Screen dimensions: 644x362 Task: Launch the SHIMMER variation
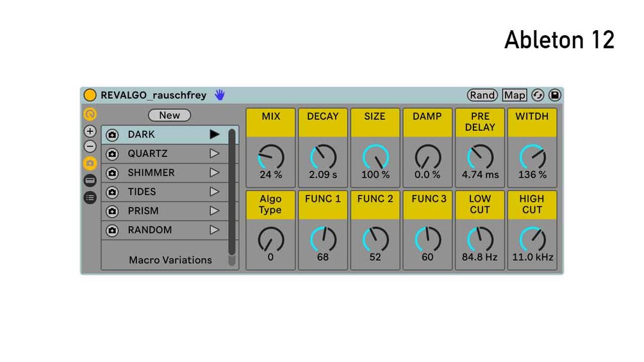(214, 172)
